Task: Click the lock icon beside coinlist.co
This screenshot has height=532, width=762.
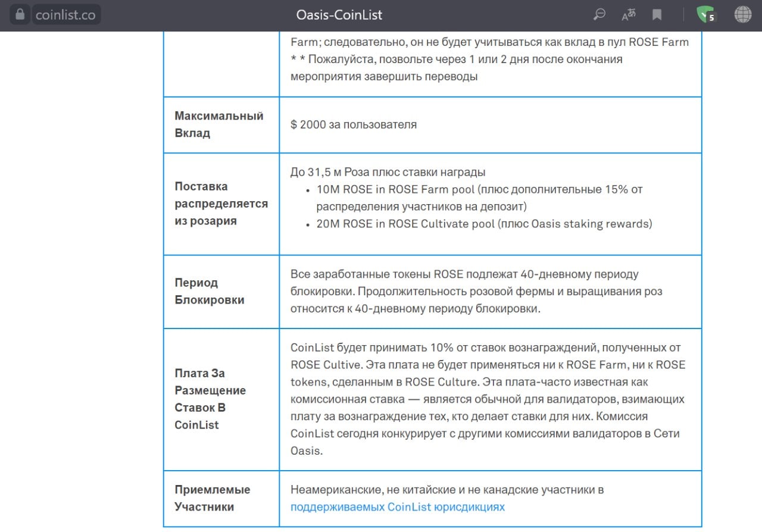Action: coord(20,15)
